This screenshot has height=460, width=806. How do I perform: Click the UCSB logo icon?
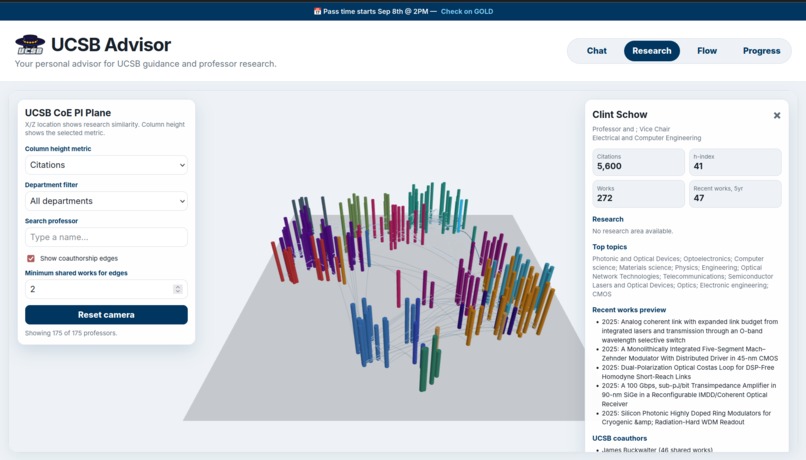click(30, 45)
